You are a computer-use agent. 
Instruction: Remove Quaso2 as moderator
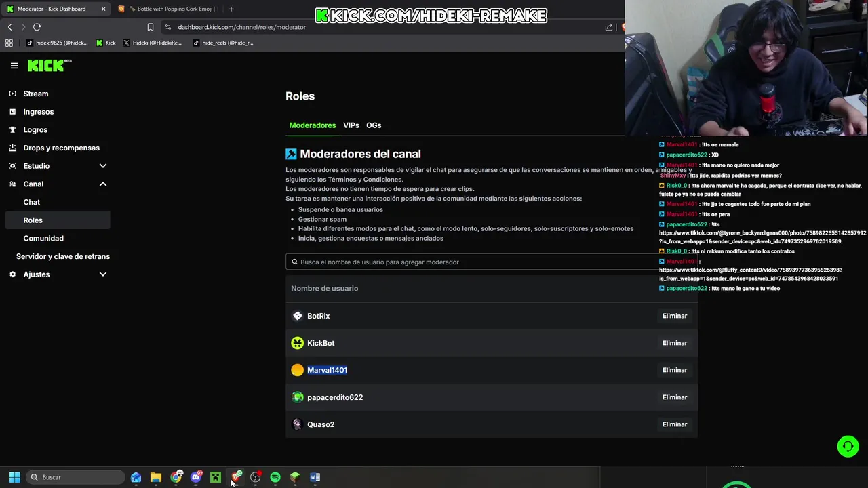(x=675, y=424)
